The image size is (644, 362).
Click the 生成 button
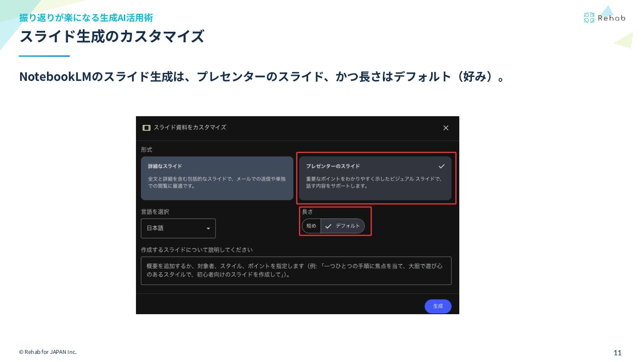click(438, 306)
